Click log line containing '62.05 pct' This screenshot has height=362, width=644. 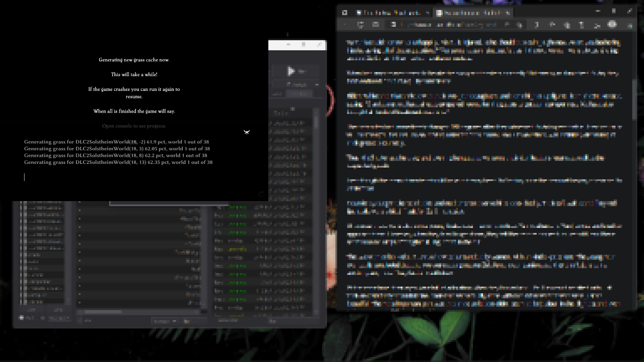pos(117,148)
